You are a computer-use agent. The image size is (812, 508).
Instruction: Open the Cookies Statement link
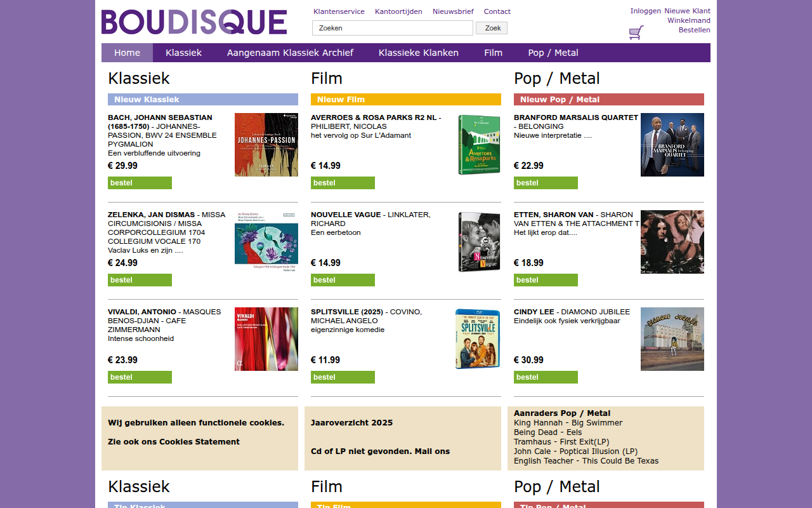174,442
